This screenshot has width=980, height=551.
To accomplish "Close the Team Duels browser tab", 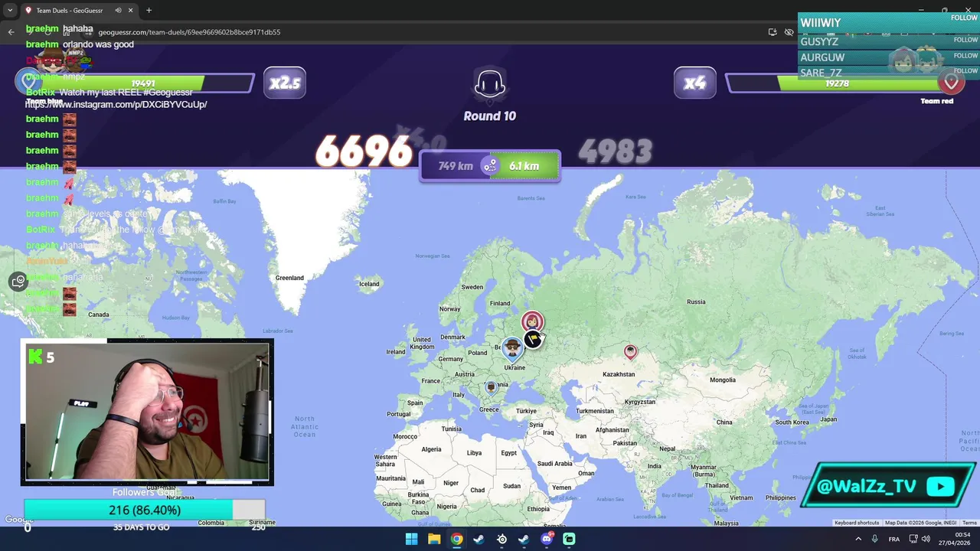I will point(130,11).
